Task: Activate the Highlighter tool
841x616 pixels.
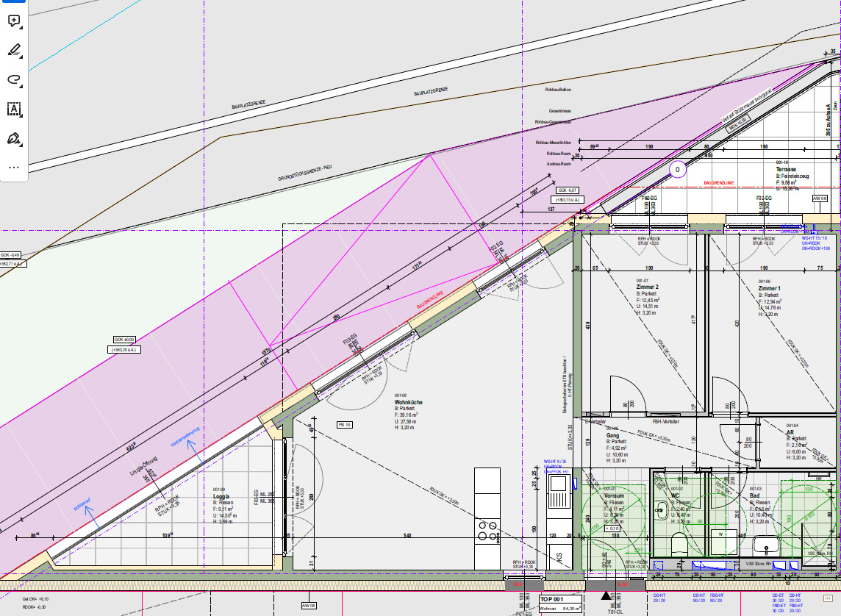Action: [x=14, y=51]
